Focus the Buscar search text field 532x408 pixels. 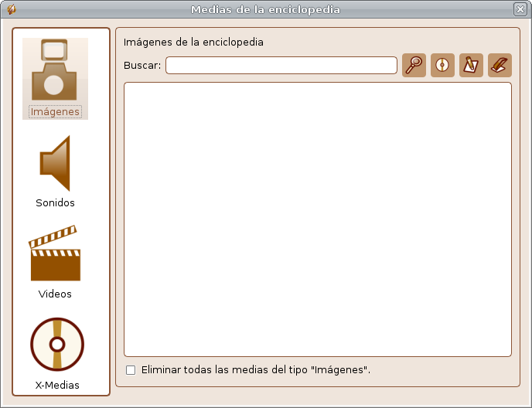click(x=281, y=66)
